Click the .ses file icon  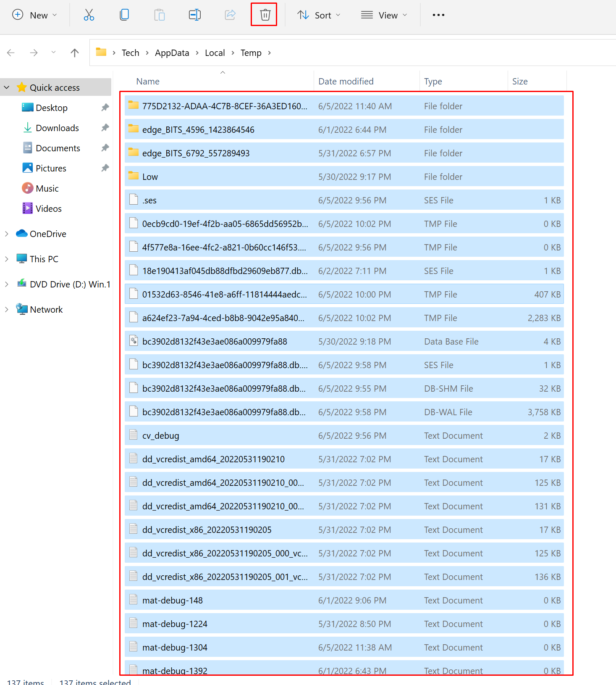coord(134,199)
